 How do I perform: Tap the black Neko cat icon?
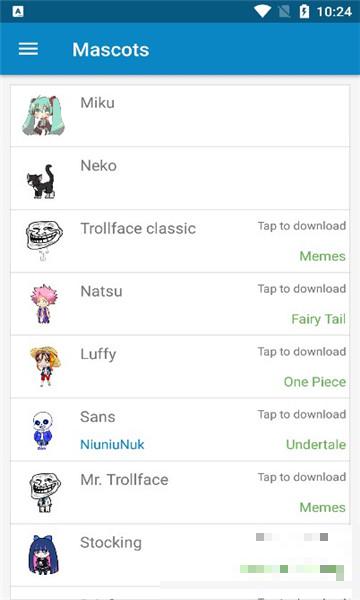(41, 181)
